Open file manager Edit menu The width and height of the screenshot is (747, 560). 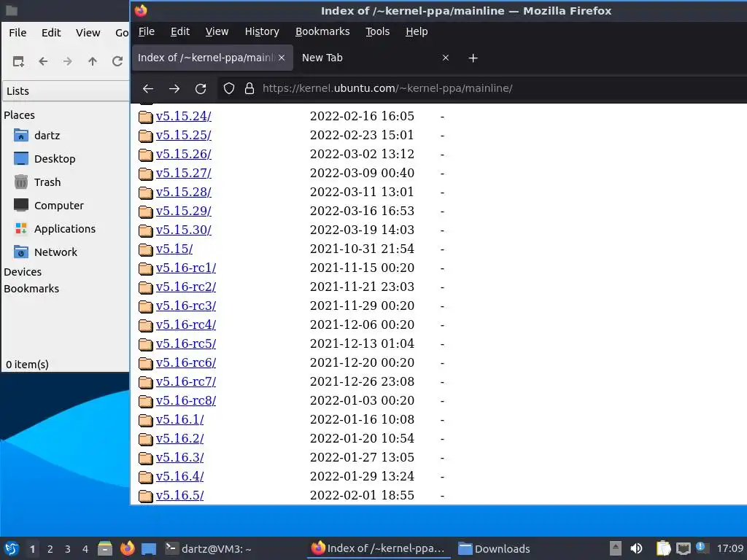[51, 33]
